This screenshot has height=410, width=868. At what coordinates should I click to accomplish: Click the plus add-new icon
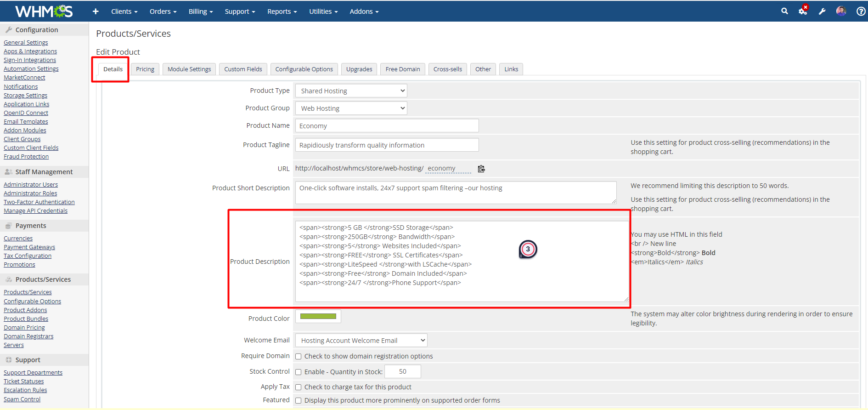coord(96,11)
